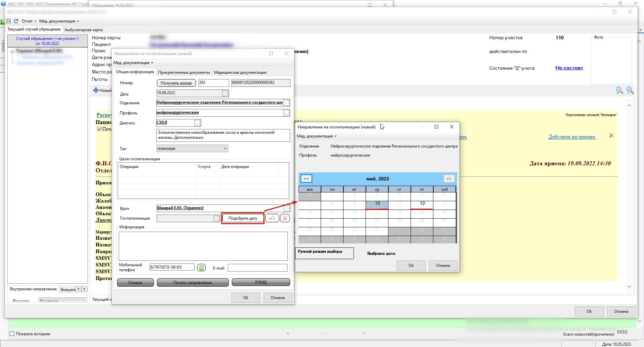The width and height of the screenshot is (644, 347).
Task: Open 'Внутреннее направление' tab
Action: (33, 289)
